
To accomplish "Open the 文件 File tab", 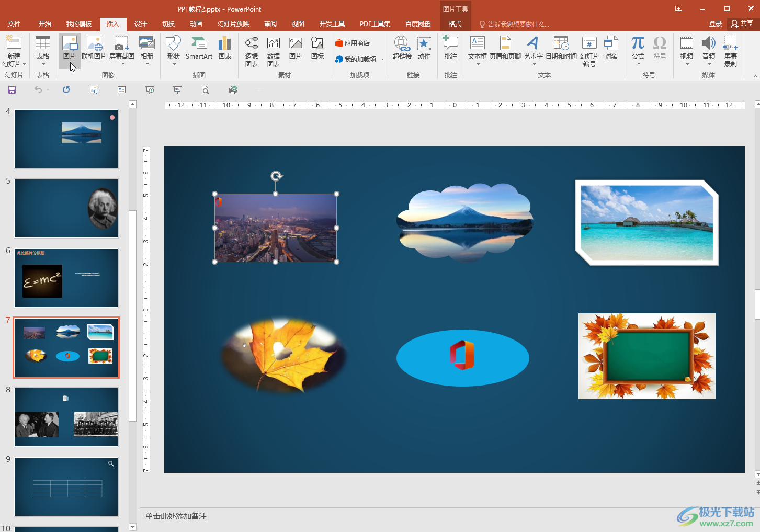I will [x=14, y=24].
